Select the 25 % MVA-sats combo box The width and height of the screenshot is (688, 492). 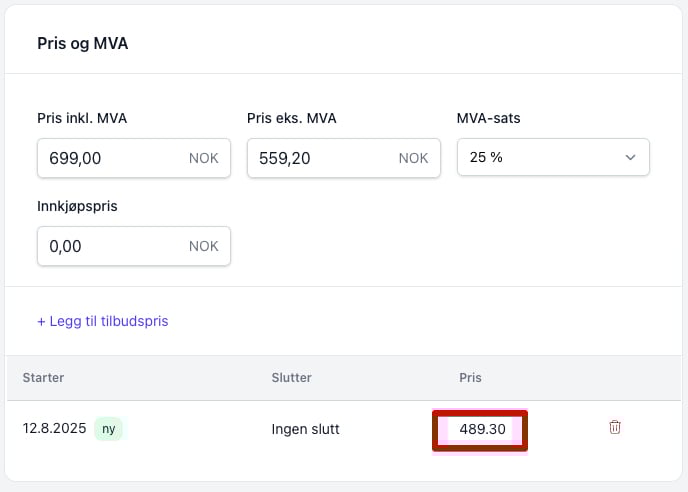pos(553,157)
